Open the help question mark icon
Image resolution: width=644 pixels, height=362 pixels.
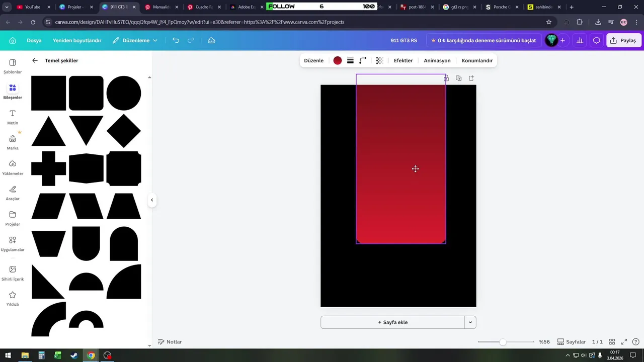635,342
